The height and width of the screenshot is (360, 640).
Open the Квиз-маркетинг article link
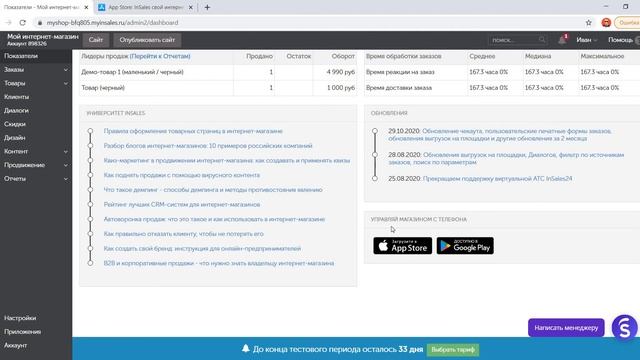227,161
